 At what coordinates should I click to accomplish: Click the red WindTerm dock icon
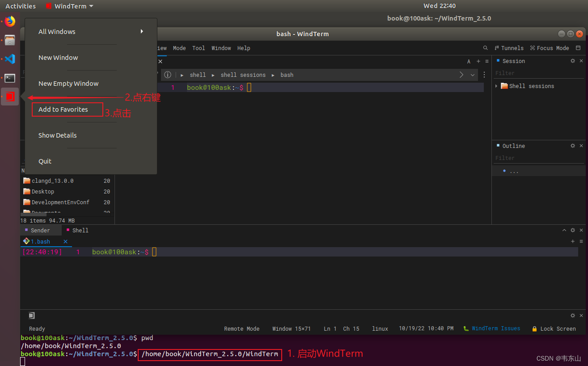coord(10,97)
